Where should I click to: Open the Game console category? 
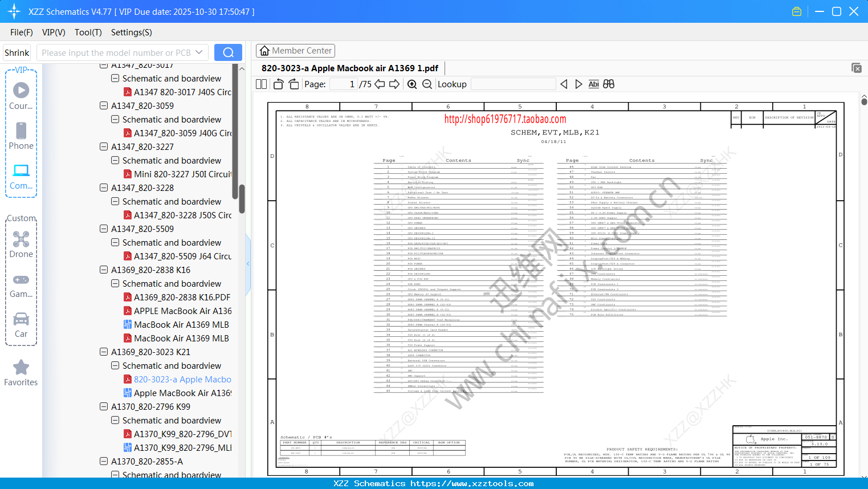pyautogui.click(x=21, y=285)
